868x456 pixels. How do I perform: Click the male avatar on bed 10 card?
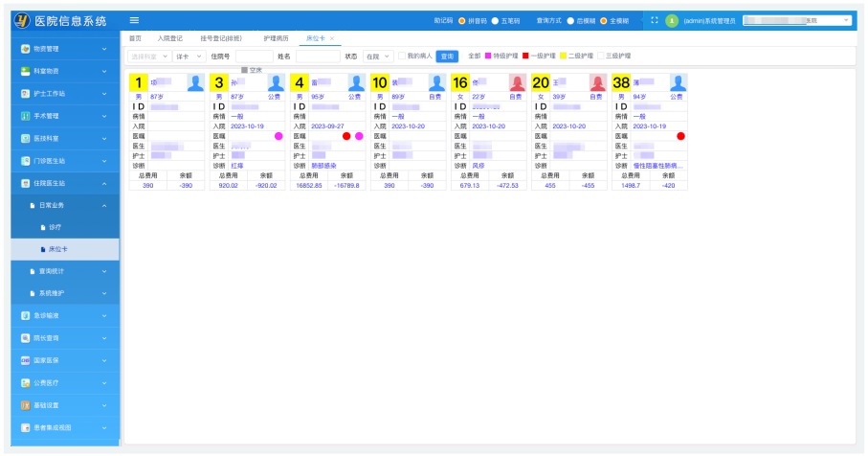436,82
